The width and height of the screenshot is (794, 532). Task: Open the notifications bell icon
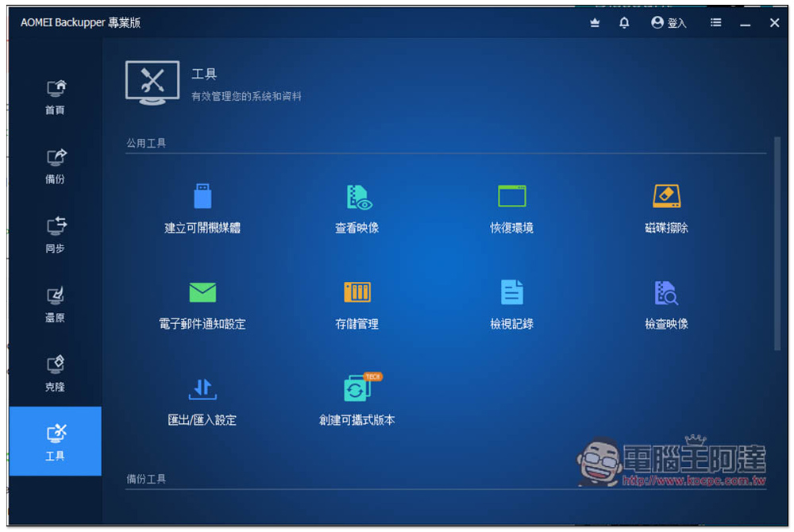624,23
